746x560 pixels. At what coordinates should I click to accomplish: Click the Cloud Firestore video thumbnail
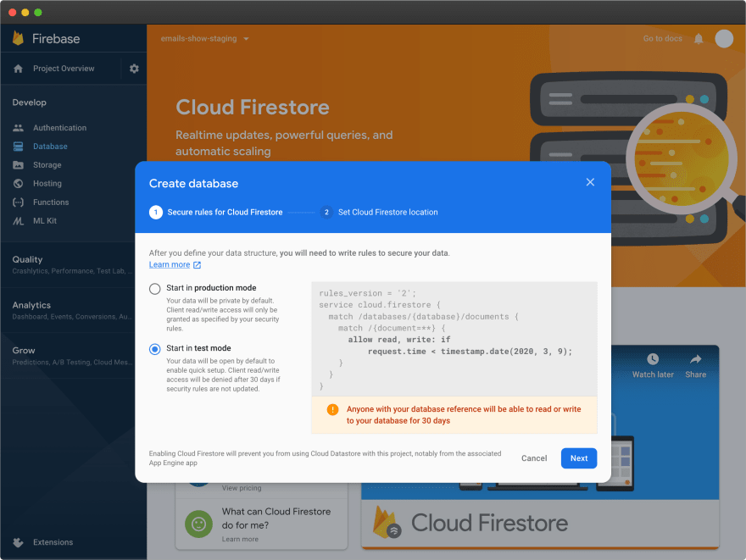point(540,446)
